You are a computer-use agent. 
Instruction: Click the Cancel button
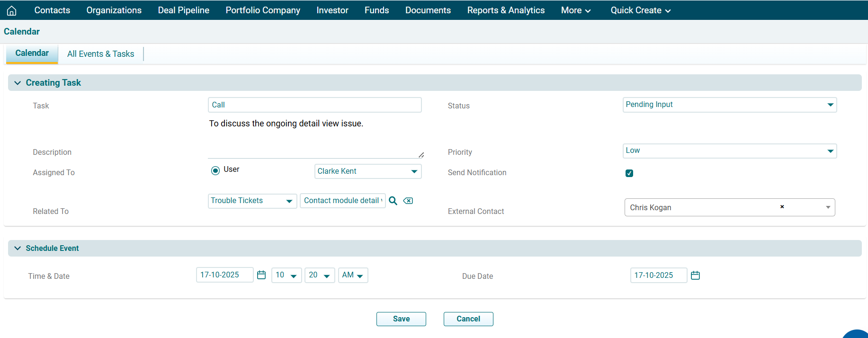tap(468, 319)
